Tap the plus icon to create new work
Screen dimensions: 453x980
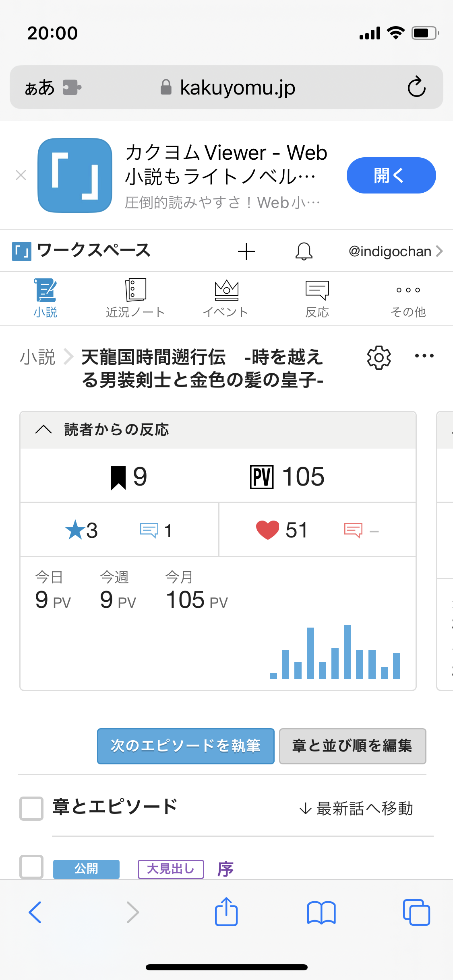246,251
